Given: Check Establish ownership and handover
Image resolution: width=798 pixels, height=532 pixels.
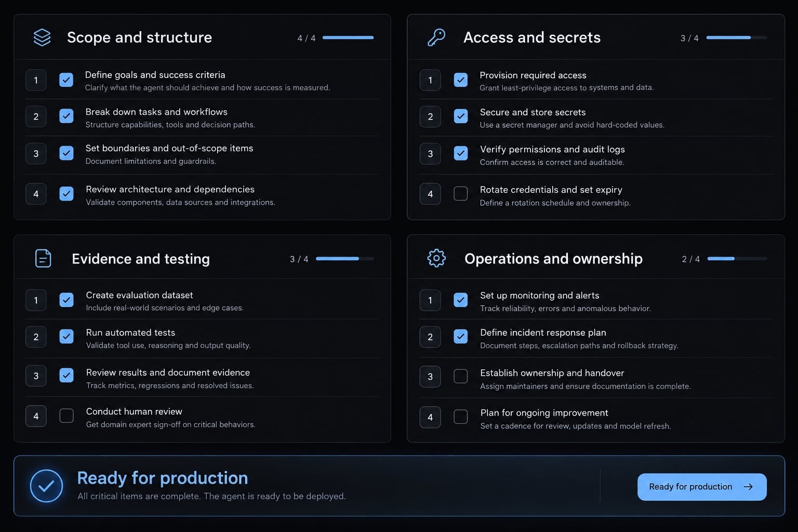Looking at the screenshot, I should [461, 376].
